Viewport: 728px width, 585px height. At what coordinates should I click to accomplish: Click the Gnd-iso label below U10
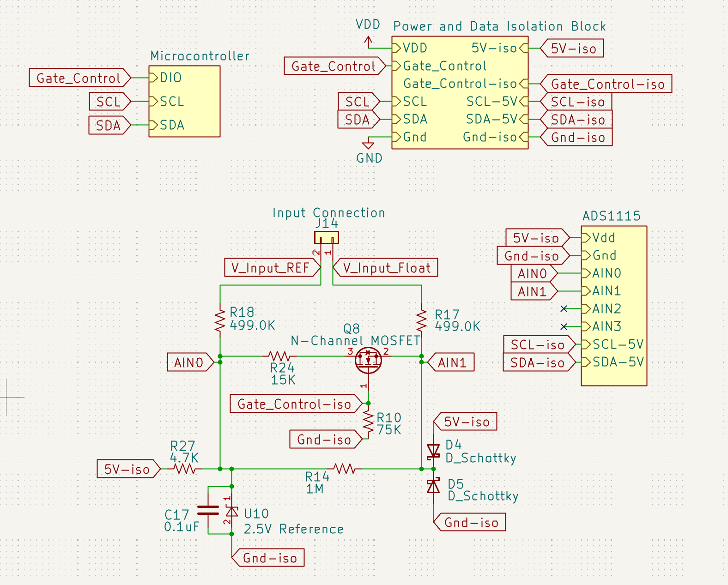268,558
